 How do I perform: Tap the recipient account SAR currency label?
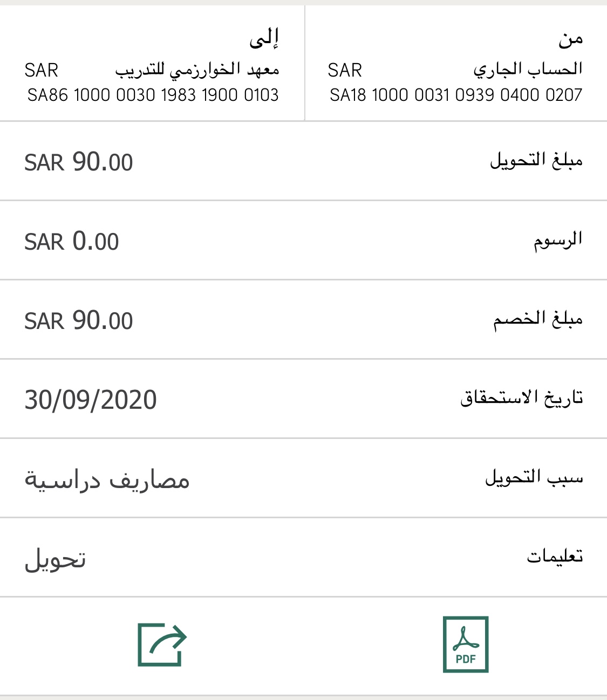(x=42, y=70)
